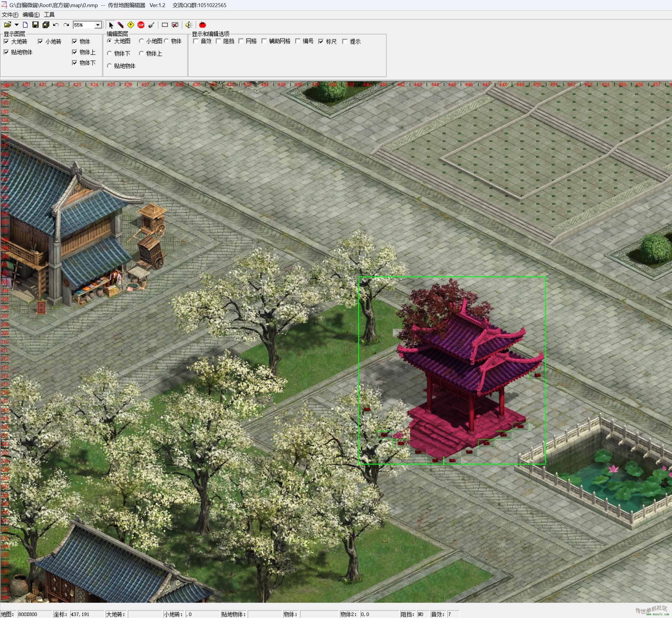
Task: Click the redo arrow button
Action: click(x=66, y=25)
